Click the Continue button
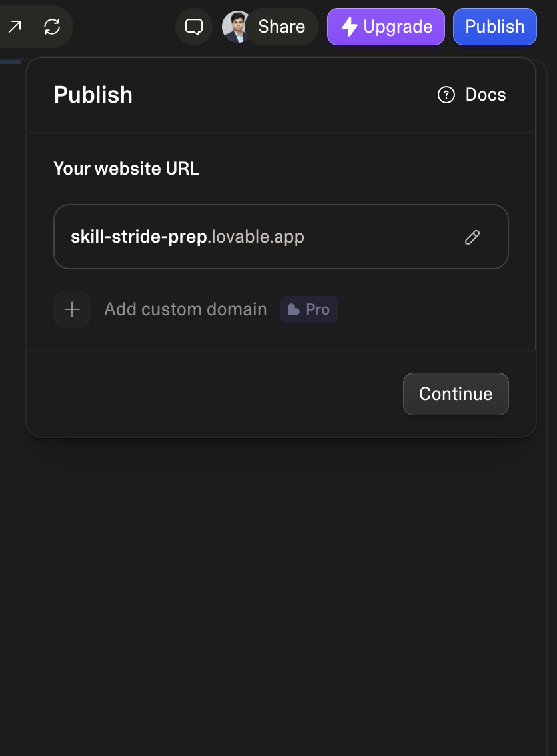Screen dimensions: 557x756 (456, 394)
